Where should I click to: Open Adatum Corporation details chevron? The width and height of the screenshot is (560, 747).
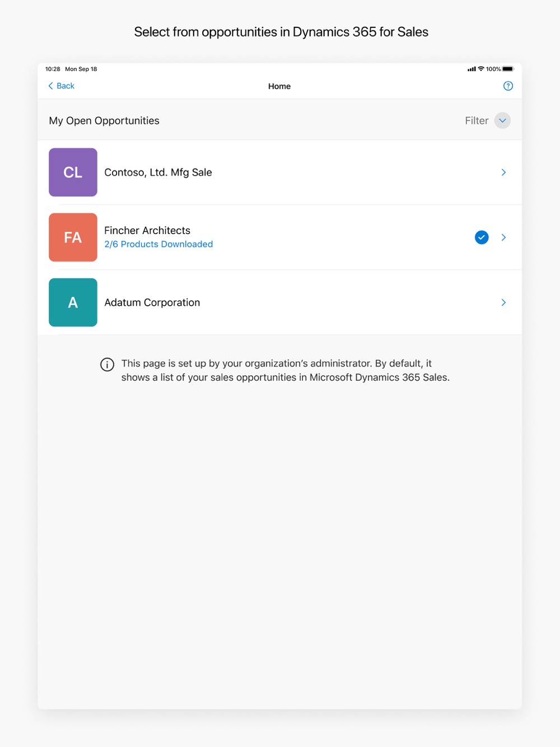click(503, 302)
